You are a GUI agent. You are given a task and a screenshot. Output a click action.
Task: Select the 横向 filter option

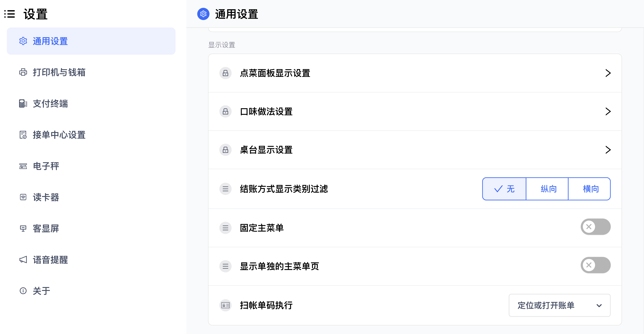590,189
